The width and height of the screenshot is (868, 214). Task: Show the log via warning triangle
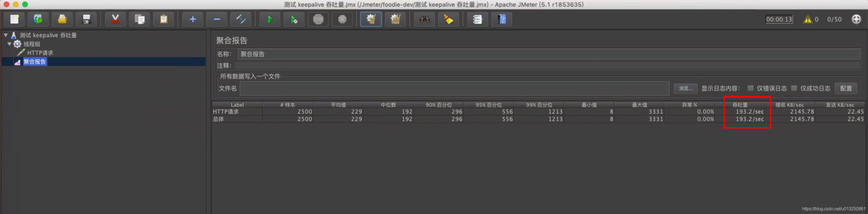click(x=808, y=19)
